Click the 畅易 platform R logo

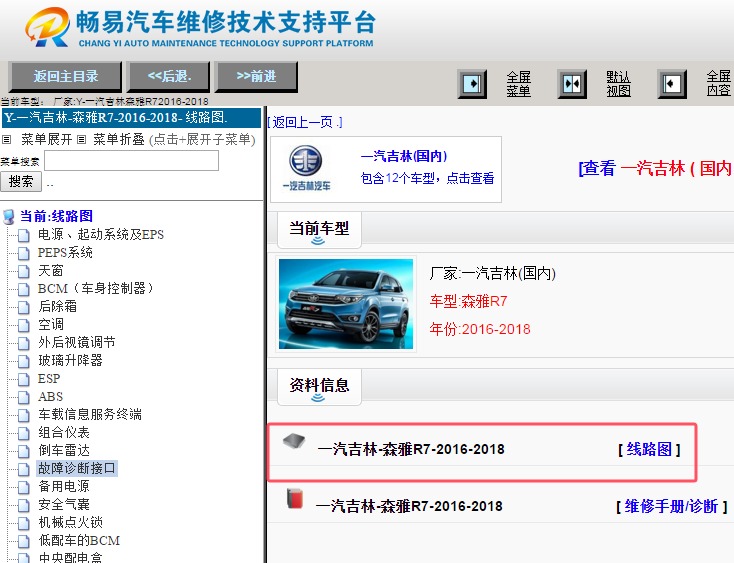coord(47,27)
